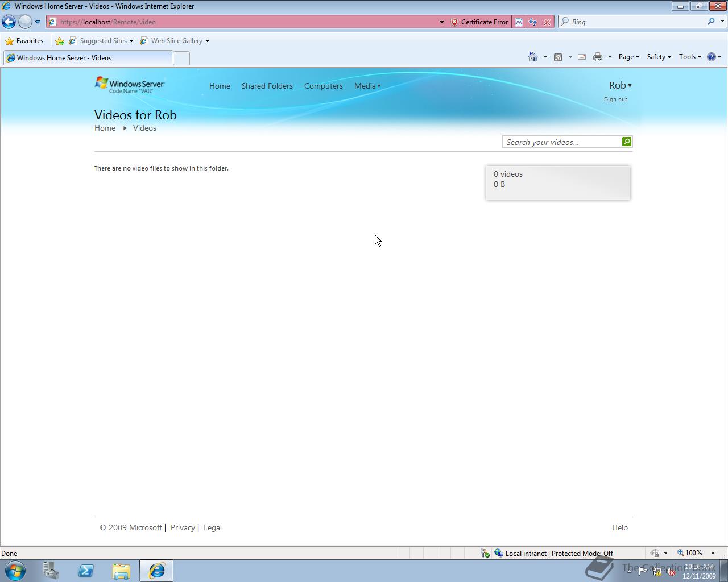Expand the Media navigation dropdown
Image resolution: width=728 pixels, height=582 pixels.
[367, 86]
